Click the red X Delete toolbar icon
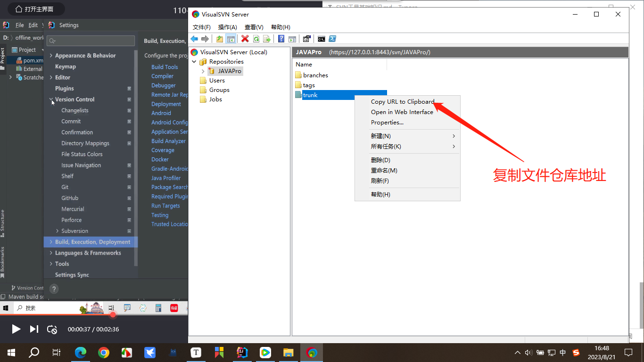Screen dimensions: 644x362 click(x=245, y=39)
